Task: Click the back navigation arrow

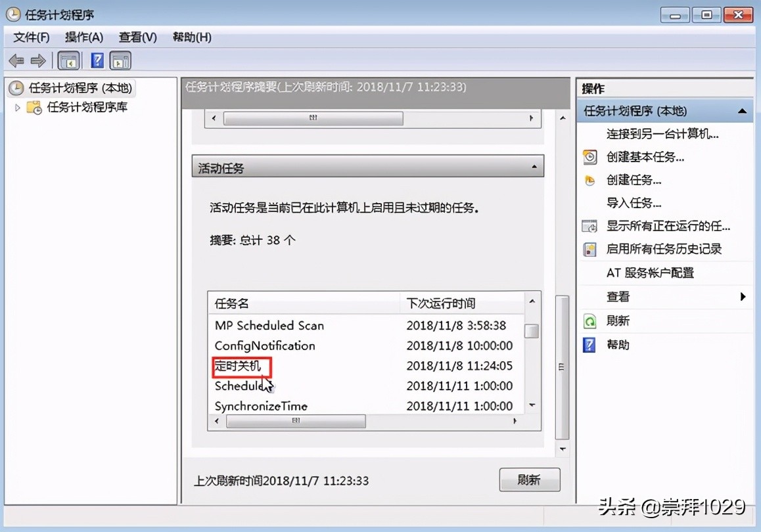Action: (x=15, y=60)
